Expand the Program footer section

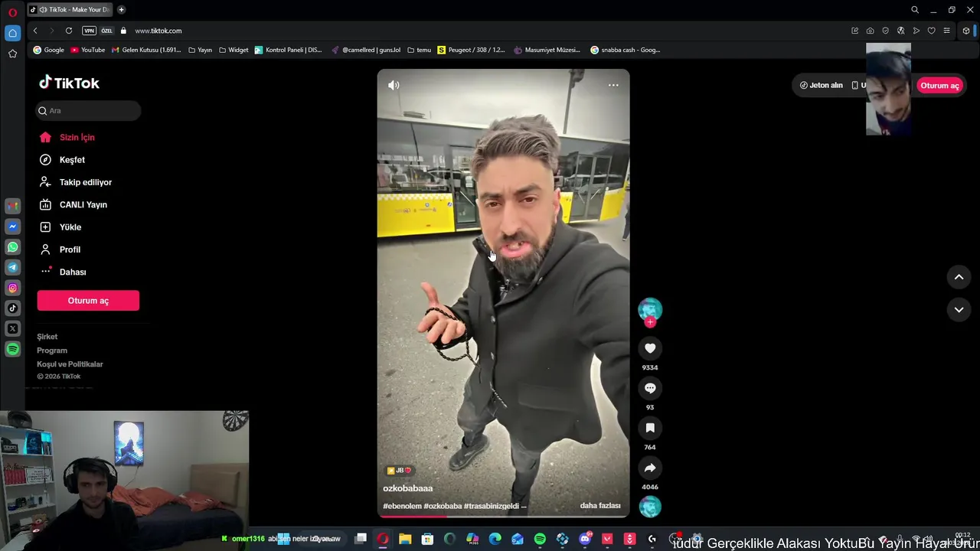pos(52,350)
